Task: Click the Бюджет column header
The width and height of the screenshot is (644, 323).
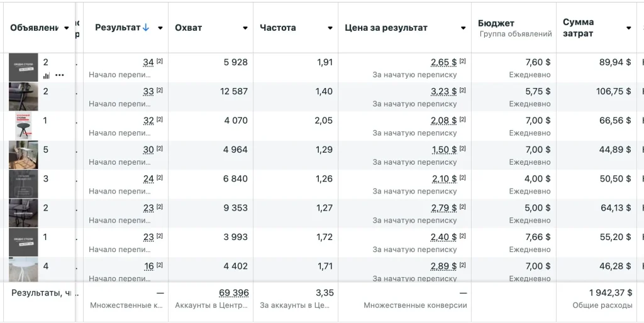Action: click(496, 23)
